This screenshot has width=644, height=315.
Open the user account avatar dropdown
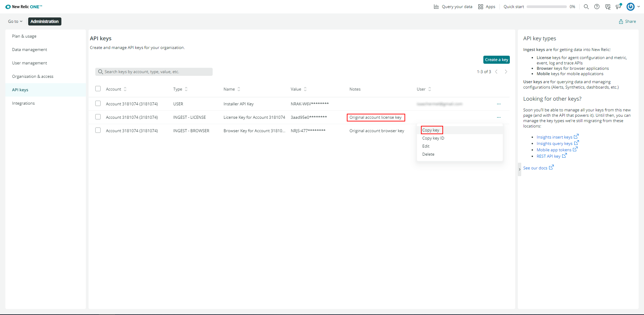(x=633, y=7)
